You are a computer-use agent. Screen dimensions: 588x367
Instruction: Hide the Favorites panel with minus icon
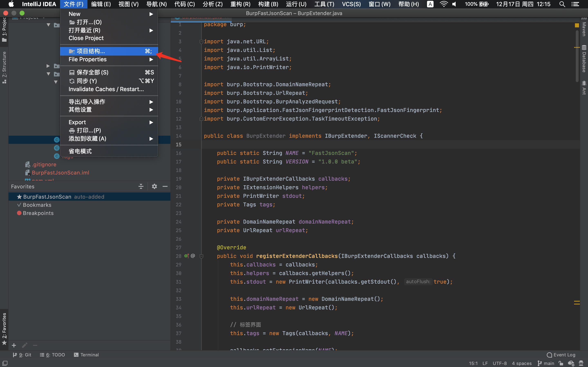(165, 186)
